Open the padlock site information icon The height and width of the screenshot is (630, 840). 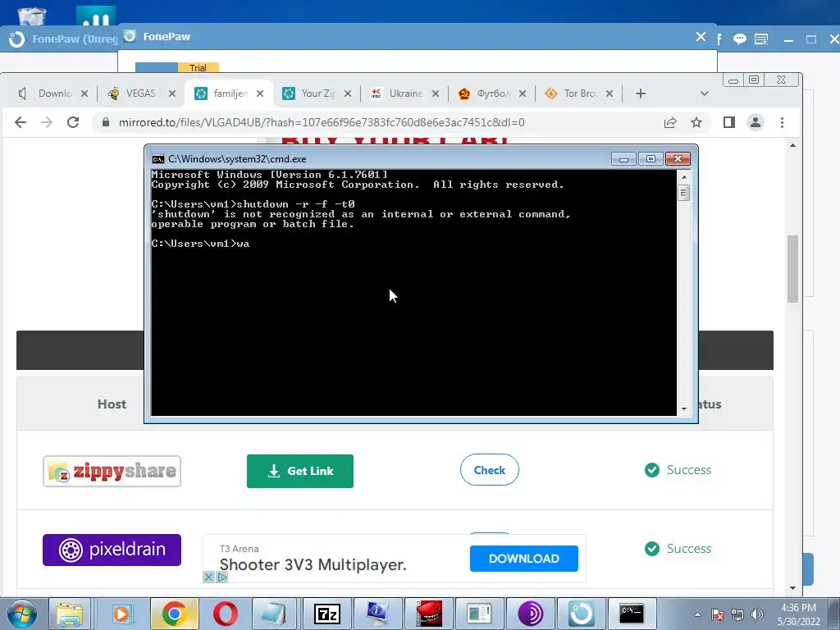click(x=106, y=123)
